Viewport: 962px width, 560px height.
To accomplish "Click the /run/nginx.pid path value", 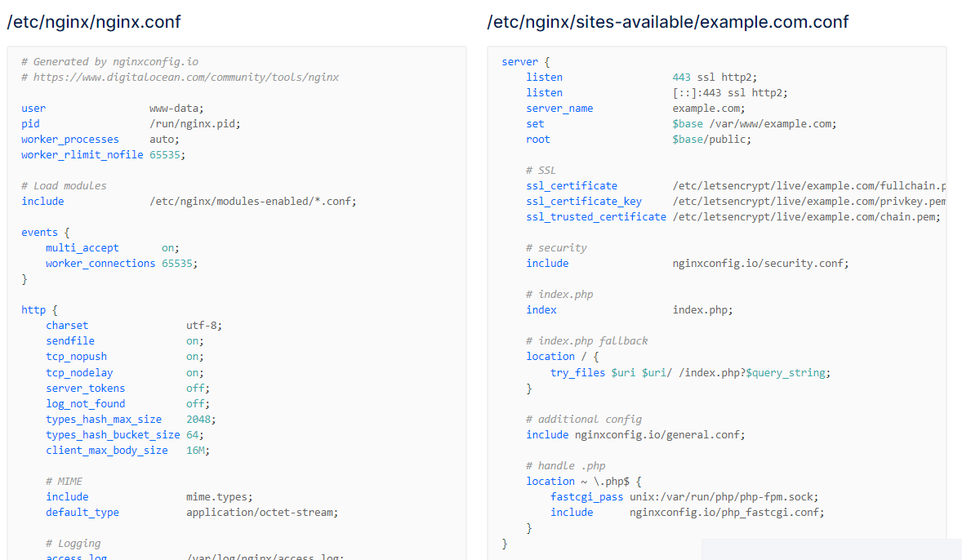I will pos(194,124).
